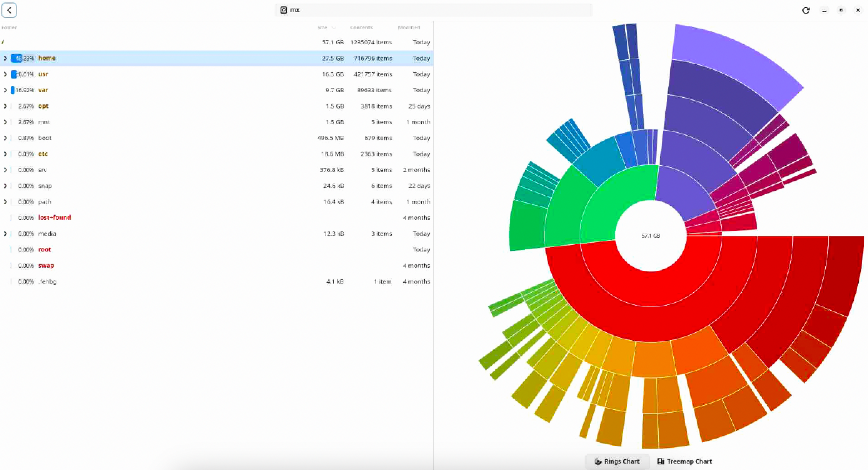This screenshot has height=470, width=868.
Task: Select the .fehbg file row
Action: tap(217, 281)
